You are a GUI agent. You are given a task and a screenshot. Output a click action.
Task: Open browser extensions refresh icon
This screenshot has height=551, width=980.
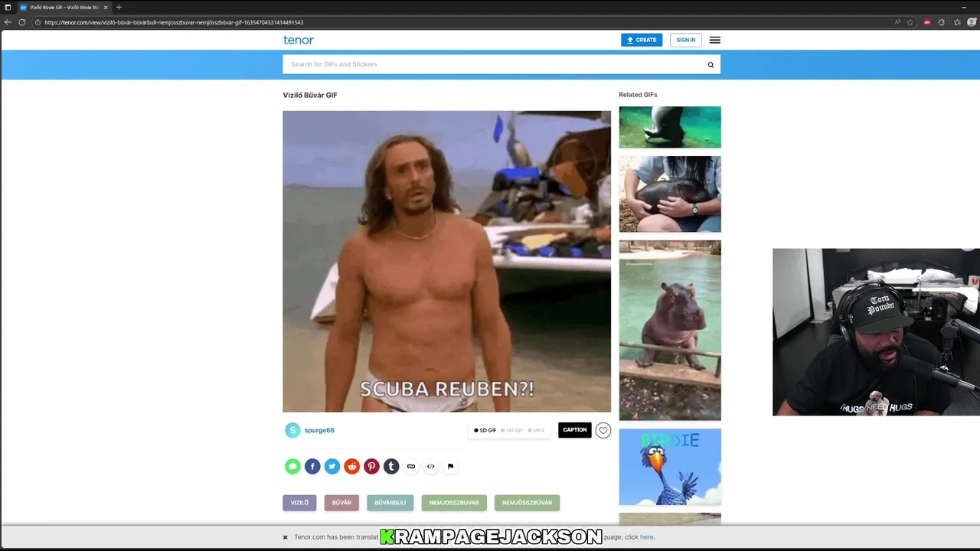942,22
